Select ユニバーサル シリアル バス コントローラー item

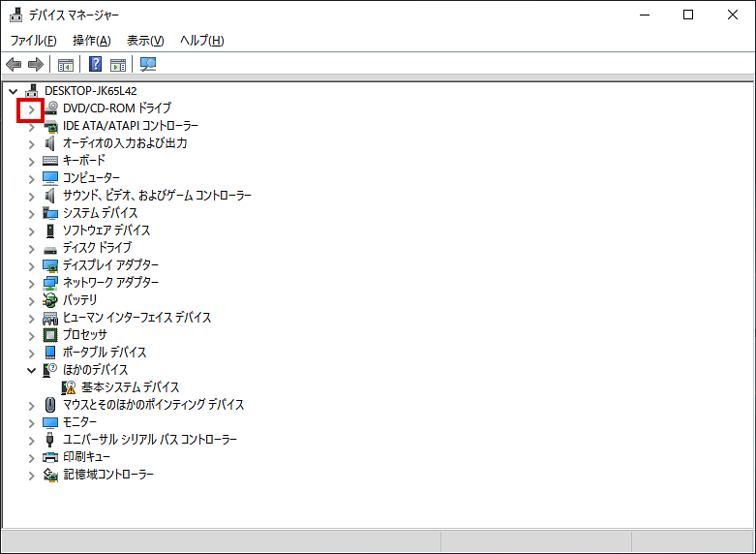(x=150, y=439)
